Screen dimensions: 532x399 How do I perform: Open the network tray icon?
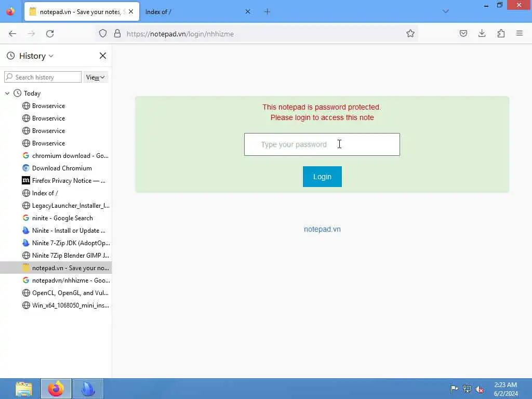tap(467, 389)
